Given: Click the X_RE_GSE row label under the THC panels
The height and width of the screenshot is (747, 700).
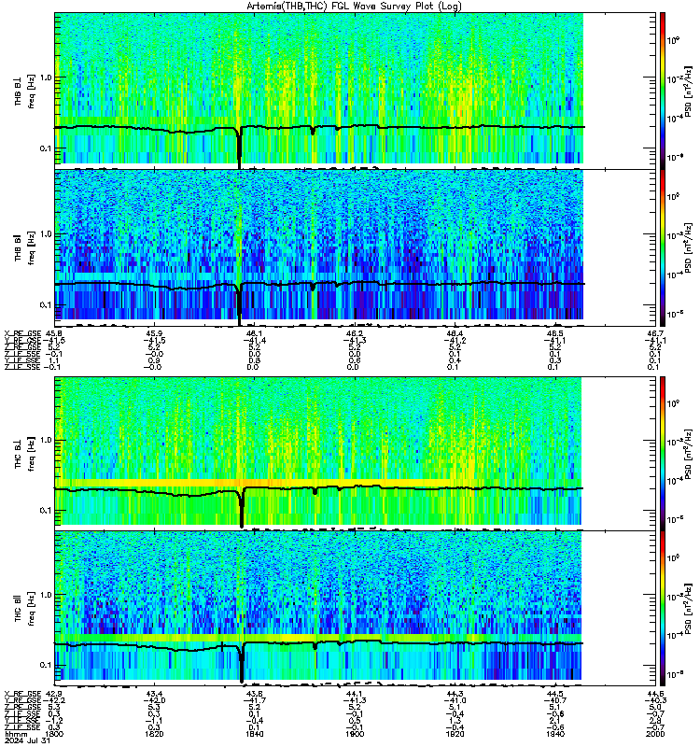Looking at the screenshot, I should (22, 694).
